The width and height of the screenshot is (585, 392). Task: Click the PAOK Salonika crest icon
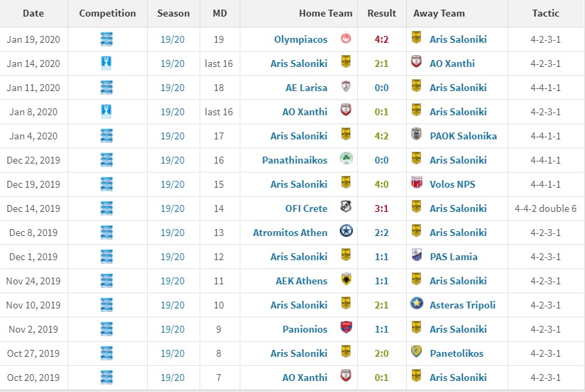point(416,135)
